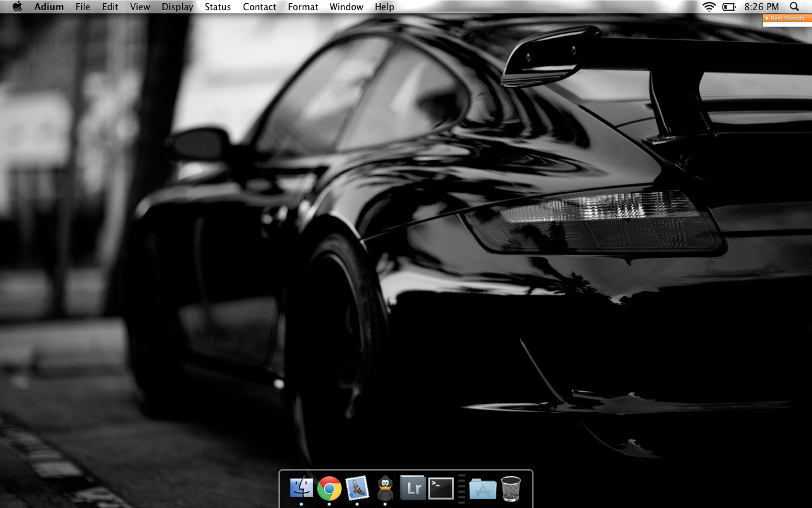Open the View menu
The width and height of the screenshot is (812, 508).
point(140,7)
